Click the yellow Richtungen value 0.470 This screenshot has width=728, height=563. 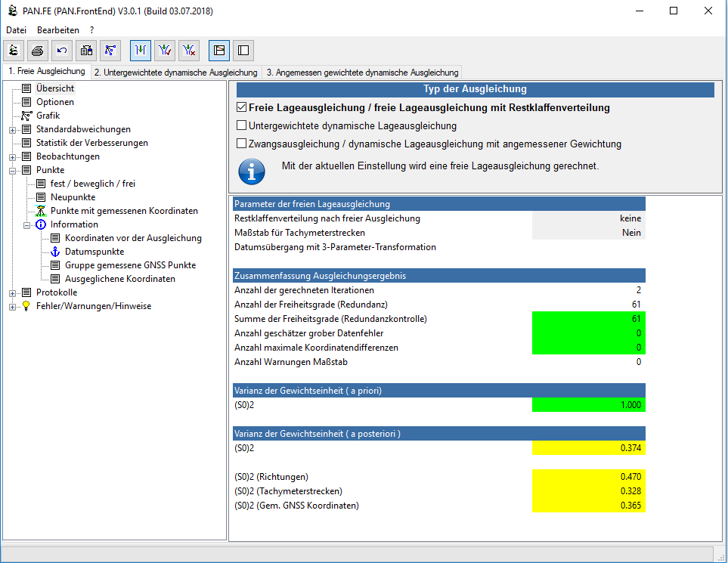click(589, 477)
